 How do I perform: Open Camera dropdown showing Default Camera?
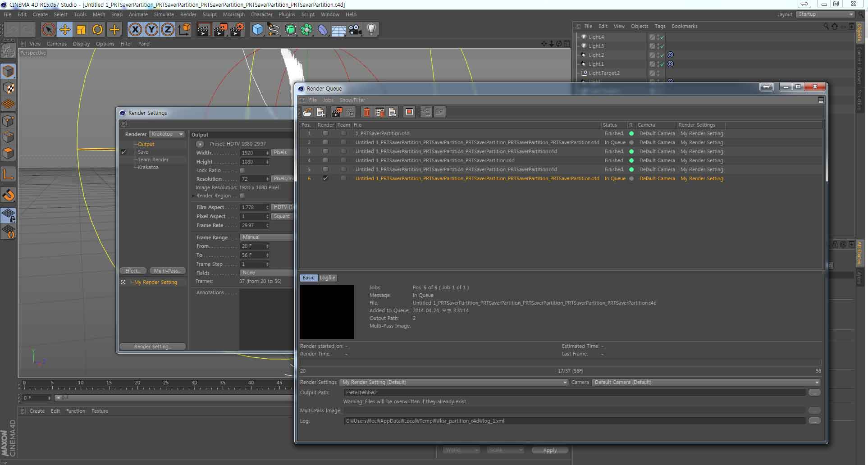tap(706, 382)
